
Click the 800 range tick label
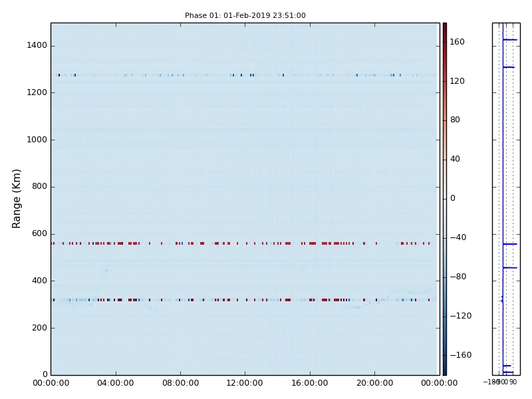(39, 186)
